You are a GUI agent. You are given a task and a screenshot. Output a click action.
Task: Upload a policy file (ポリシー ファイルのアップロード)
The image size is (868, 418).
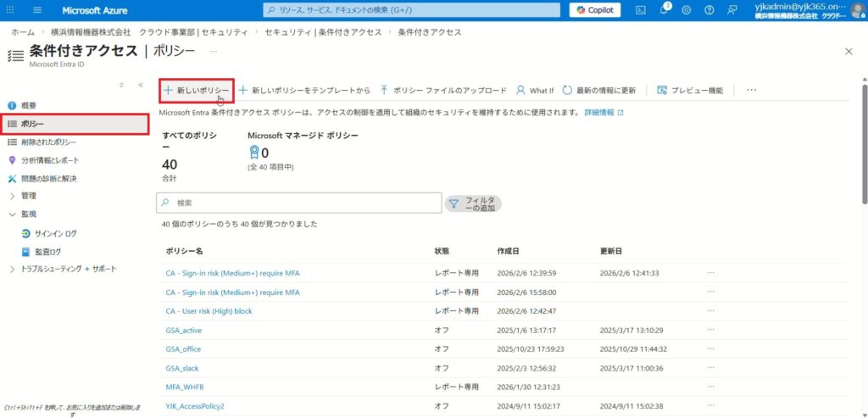[x=442, y=90]
